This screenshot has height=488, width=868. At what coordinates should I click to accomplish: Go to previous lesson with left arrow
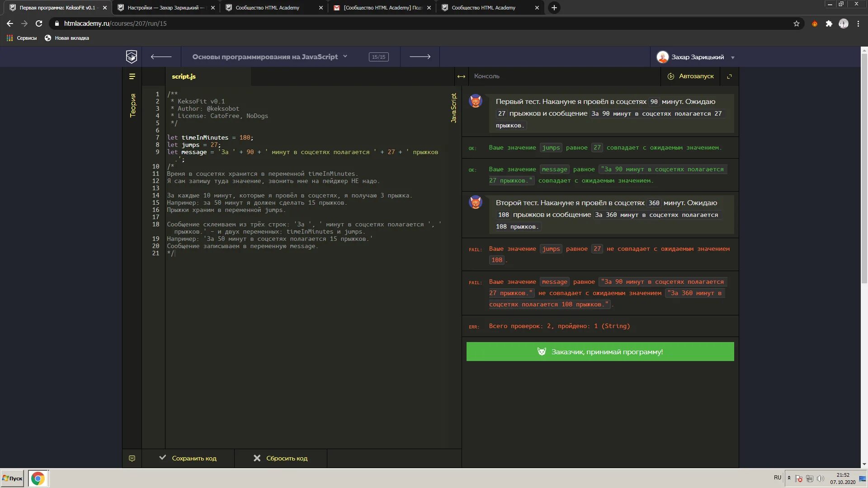click(161, 56)
